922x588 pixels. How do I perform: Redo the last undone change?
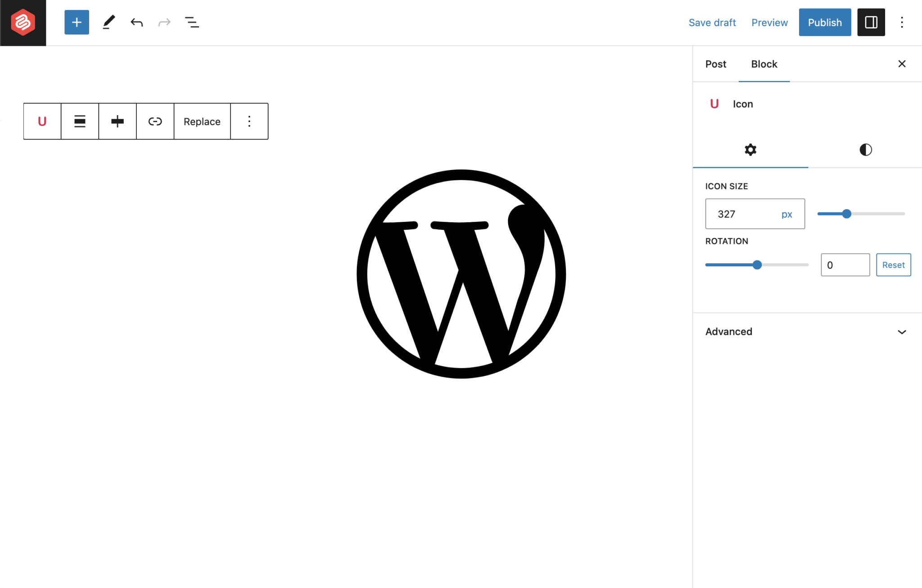(164, 22)
